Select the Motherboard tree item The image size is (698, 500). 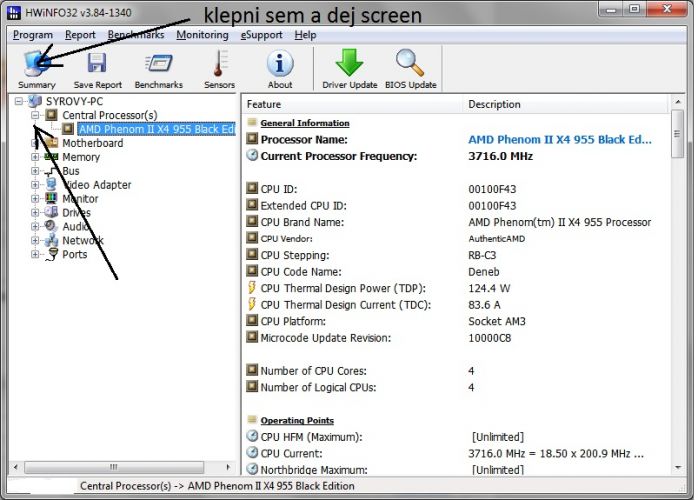point(93,143)
